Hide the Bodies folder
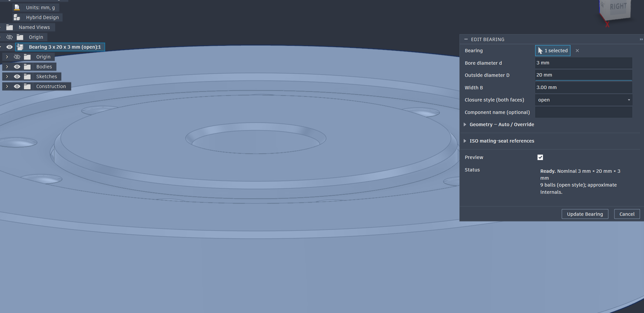 [x=17, y=67]
